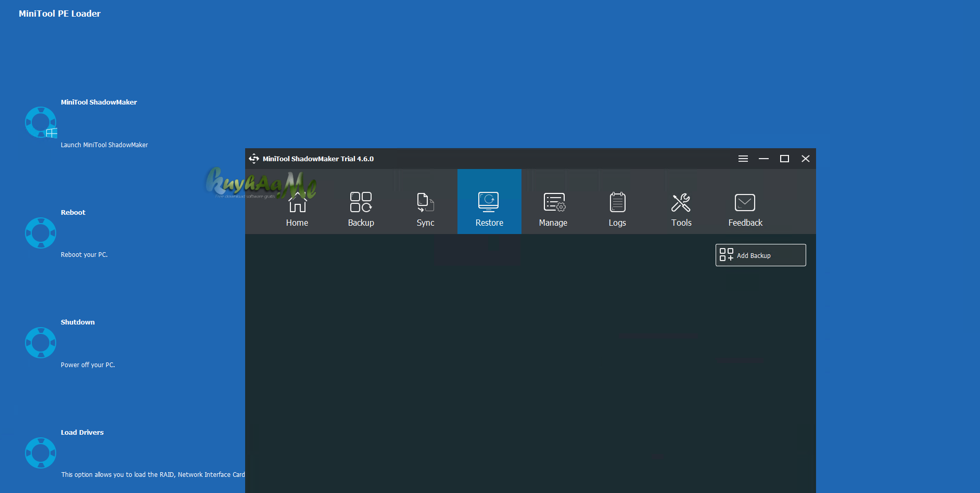The image size is (980, 493).
Task: Click the 'Launch MiniTool ShadowMaker' text
Action: (104, 145)
